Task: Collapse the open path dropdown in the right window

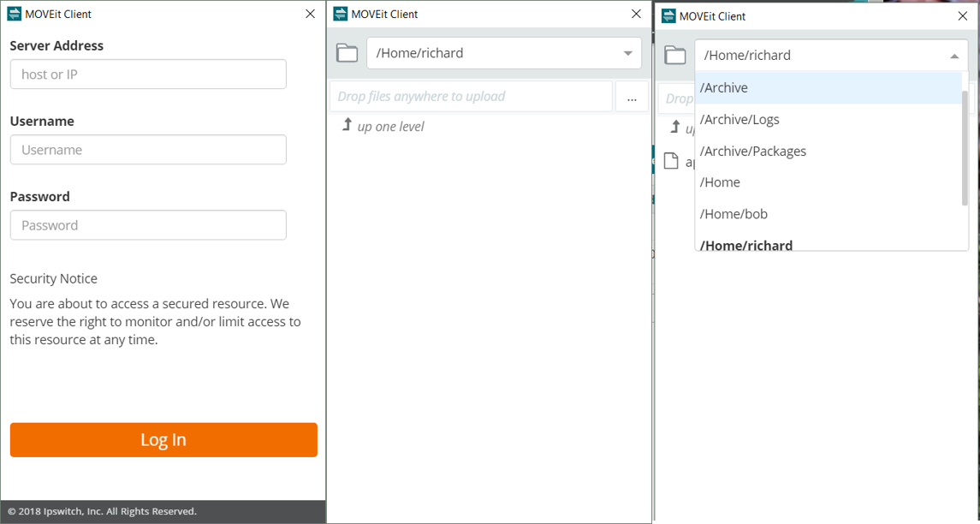Action: tap(954, 57)
